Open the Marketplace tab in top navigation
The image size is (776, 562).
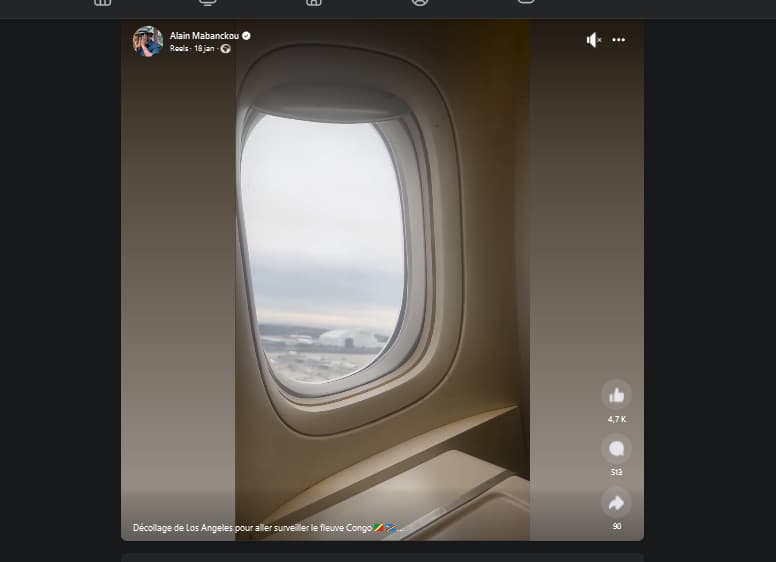click(x=314, y=2)
